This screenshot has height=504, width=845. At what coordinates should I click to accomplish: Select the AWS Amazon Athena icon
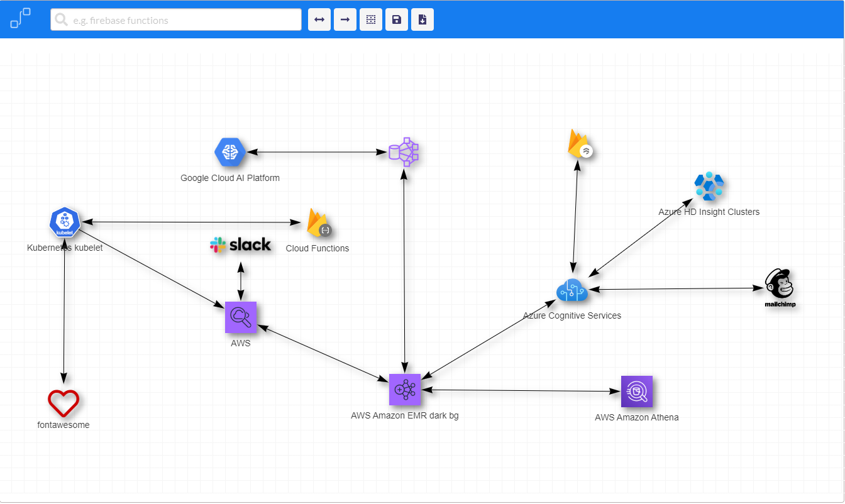coord(637,392)
